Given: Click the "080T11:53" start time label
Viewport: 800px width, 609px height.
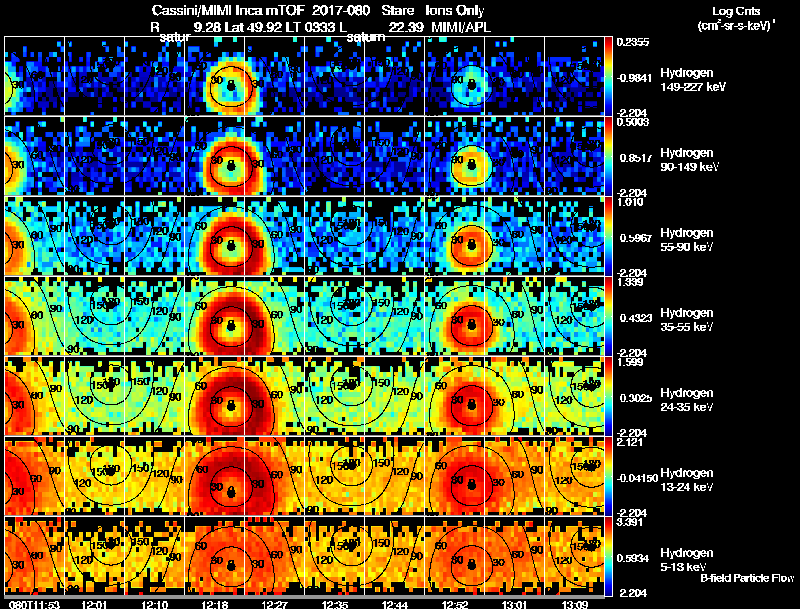Looking at the screenshot, I should 34,604.
